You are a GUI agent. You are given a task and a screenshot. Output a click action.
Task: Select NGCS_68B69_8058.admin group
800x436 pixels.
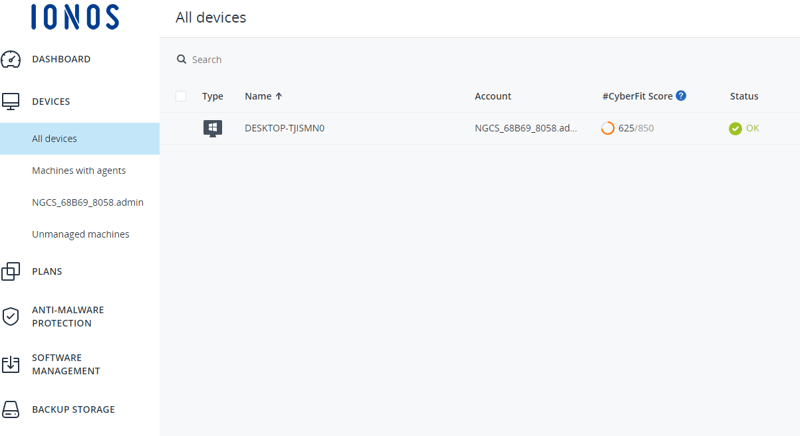(x=88, y=203)
